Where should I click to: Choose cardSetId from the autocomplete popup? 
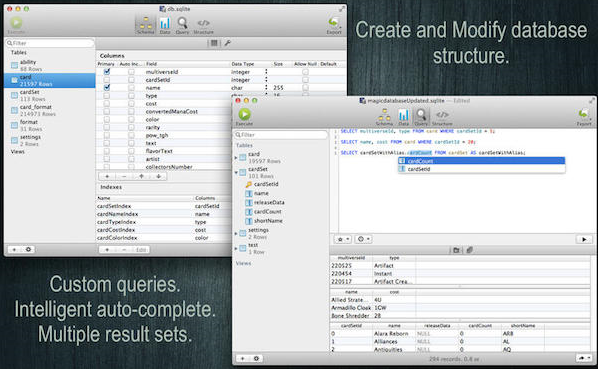click(482, 169)
